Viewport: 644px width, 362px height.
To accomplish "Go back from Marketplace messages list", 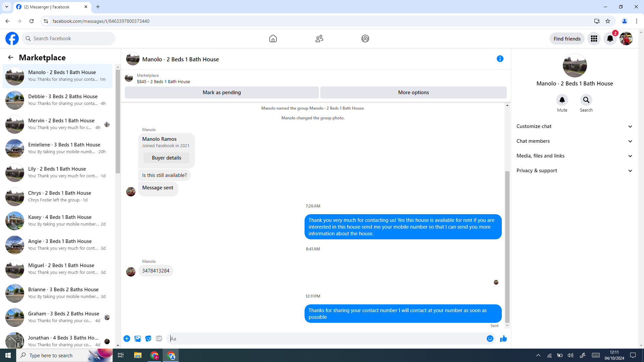I will point(11,57).
